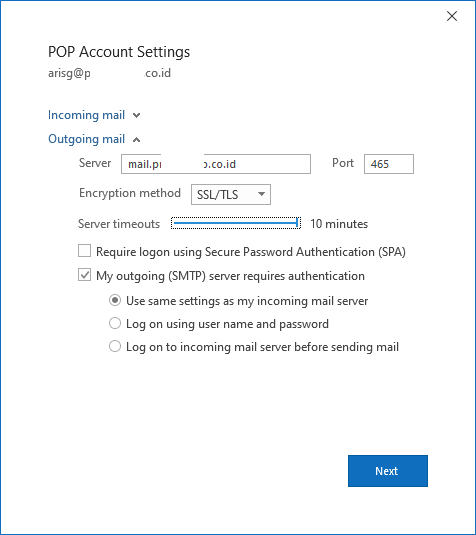The image size is (476, 535).
Task: Open the Encryption method SSL/TLS combo box
Action: tap(231, 194)
